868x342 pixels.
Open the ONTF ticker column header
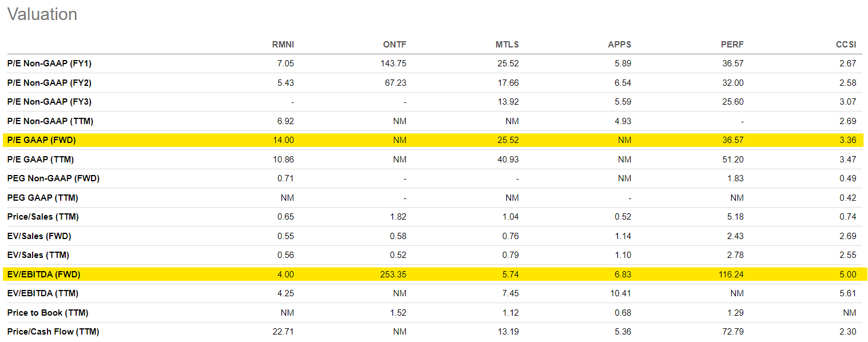click(x=393, y=44)
